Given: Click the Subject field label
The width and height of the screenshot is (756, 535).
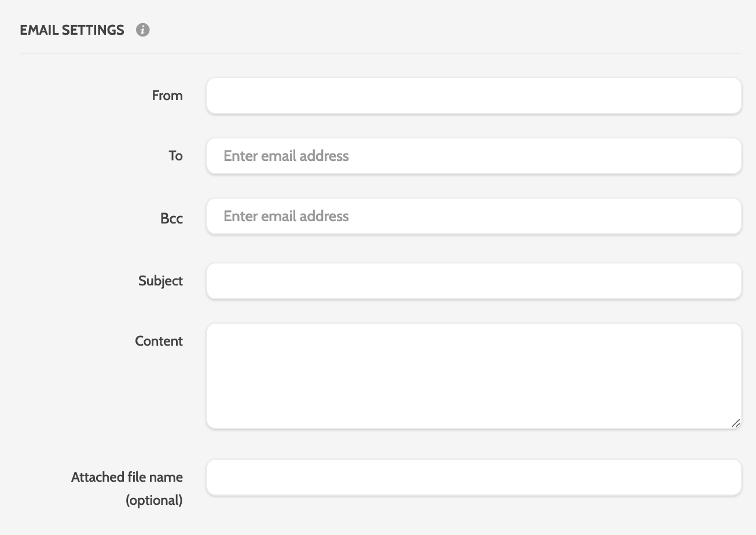Looking at the screenshot, I should [160, 281].
